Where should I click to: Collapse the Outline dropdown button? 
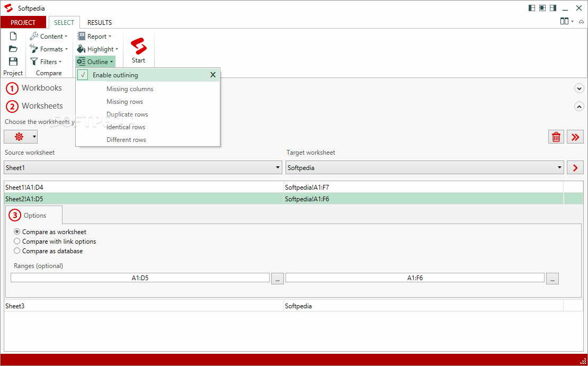tap(95, 62)
